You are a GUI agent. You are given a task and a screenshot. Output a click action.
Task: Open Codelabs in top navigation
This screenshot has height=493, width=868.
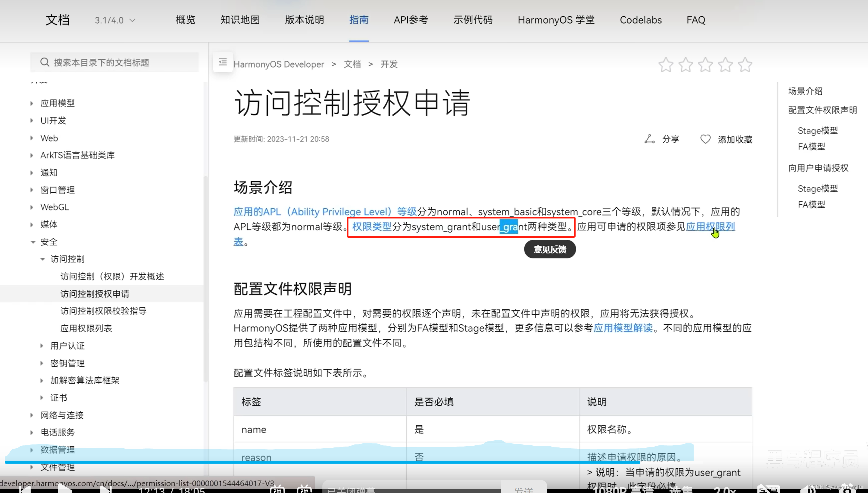pos(641,20)
